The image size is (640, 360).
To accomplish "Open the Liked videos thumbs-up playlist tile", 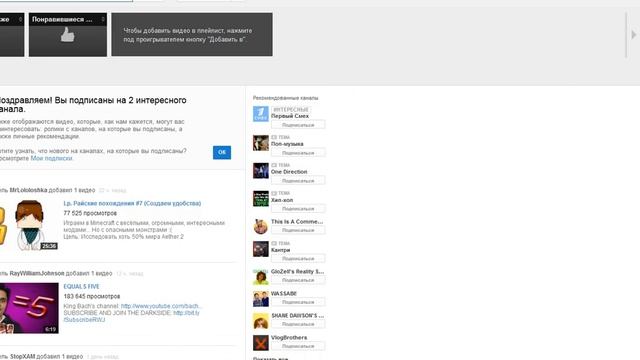I will [x=68, y=34].
